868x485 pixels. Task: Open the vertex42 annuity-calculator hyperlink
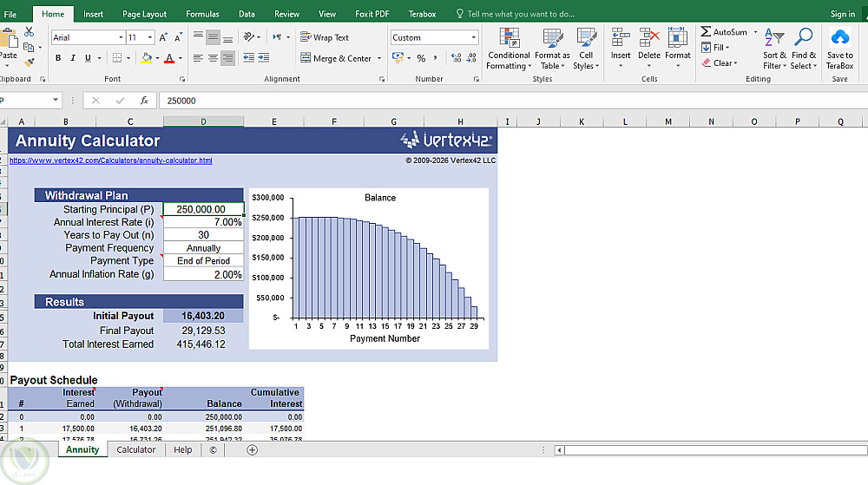tap(111, 161)
